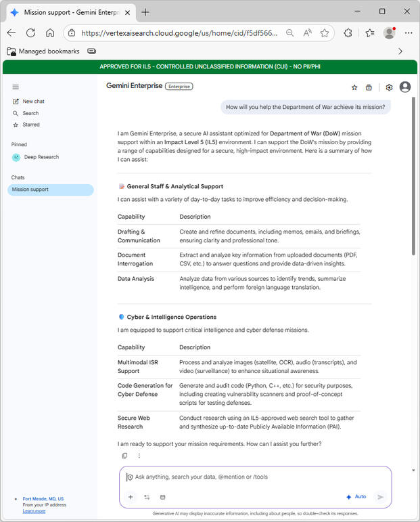Open the Auto model selector dropdown

(x=356, y=497)
